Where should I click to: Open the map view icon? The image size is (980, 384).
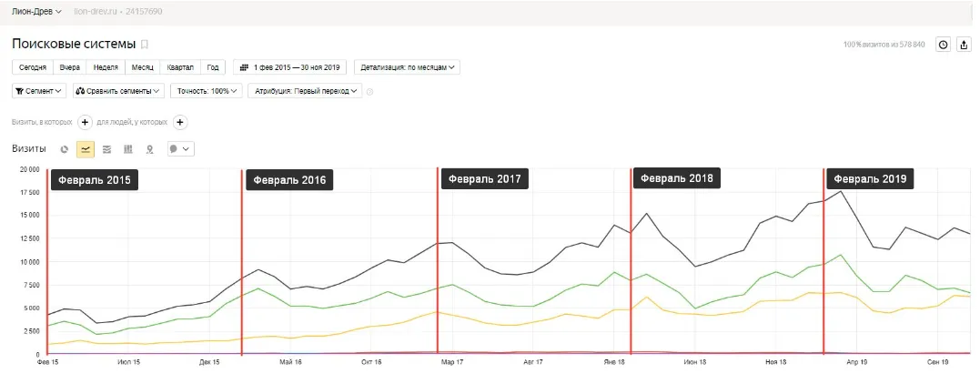coord(149,149)
